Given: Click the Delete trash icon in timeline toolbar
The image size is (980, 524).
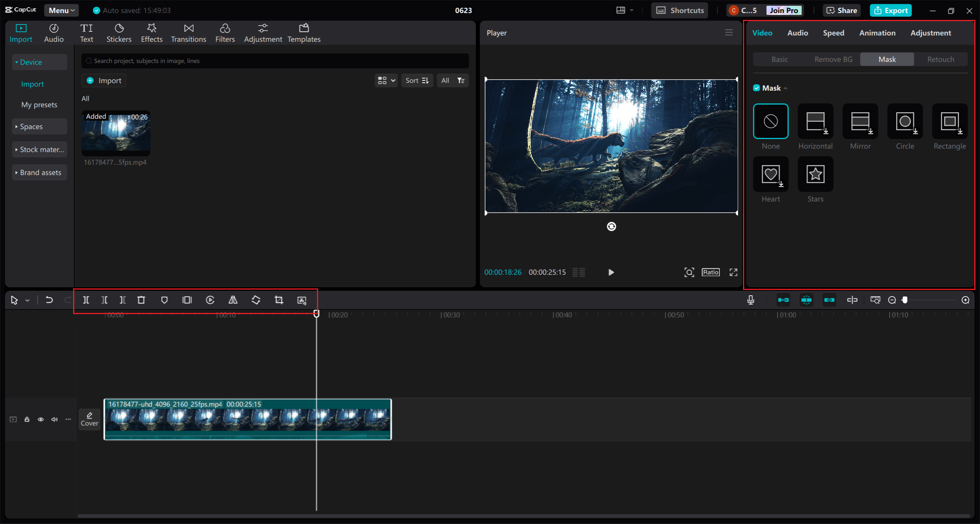Looking at the screenshot, I should pos(141,300).
